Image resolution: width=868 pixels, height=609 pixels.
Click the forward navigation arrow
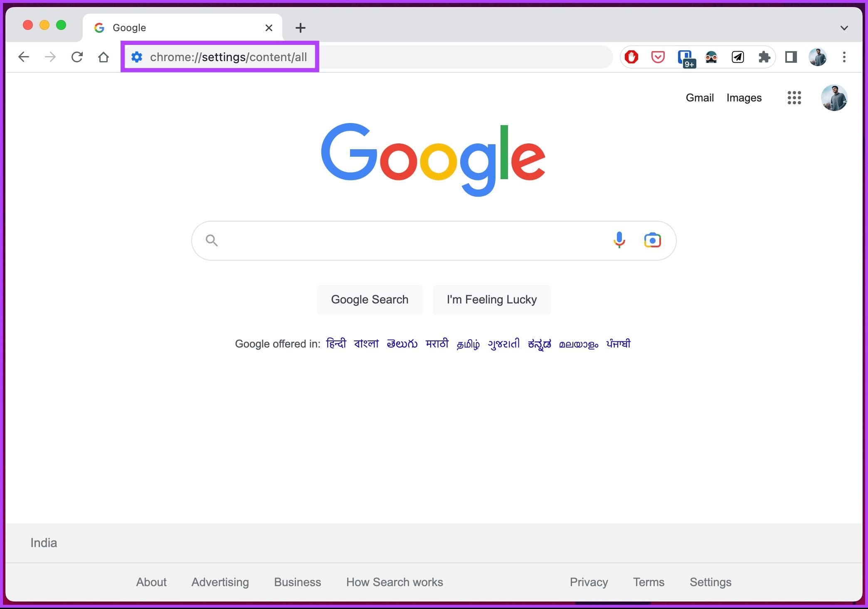pyautogui.click(x=50, y=57)
